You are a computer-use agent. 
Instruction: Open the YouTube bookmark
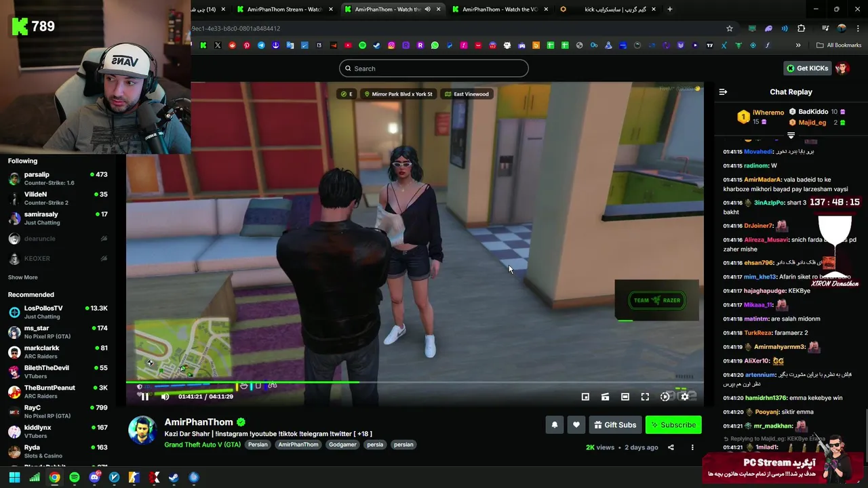point(348,45)
